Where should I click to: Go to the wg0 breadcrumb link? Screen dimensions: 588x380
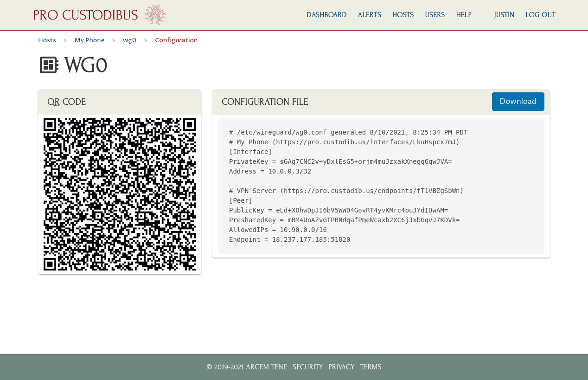129,40
